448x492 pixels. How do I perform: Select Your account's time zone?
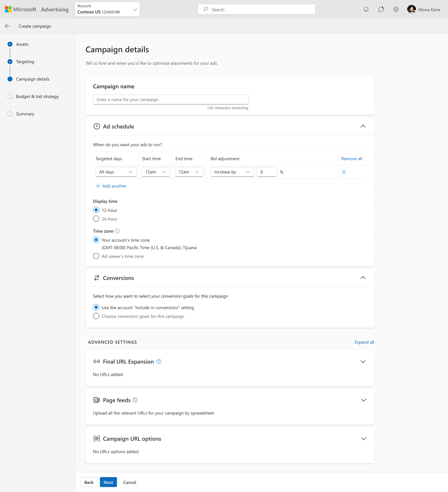[96, 240]
